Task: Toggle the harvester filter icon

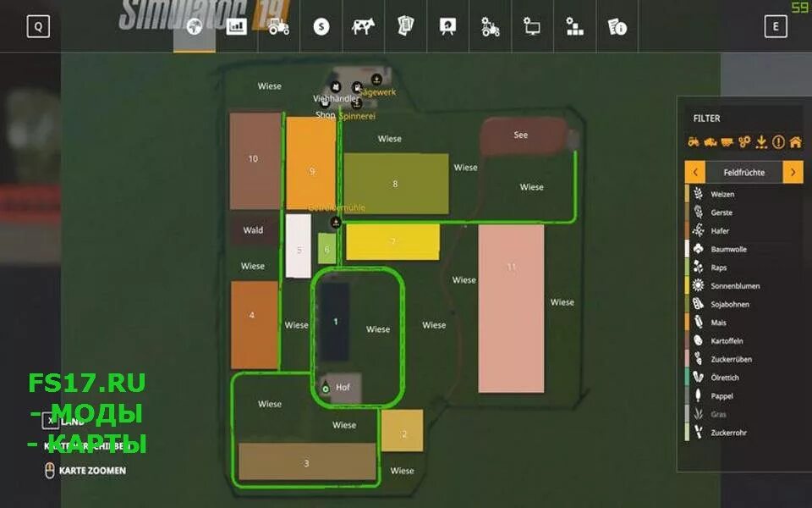Action: (x=710, y=141)
